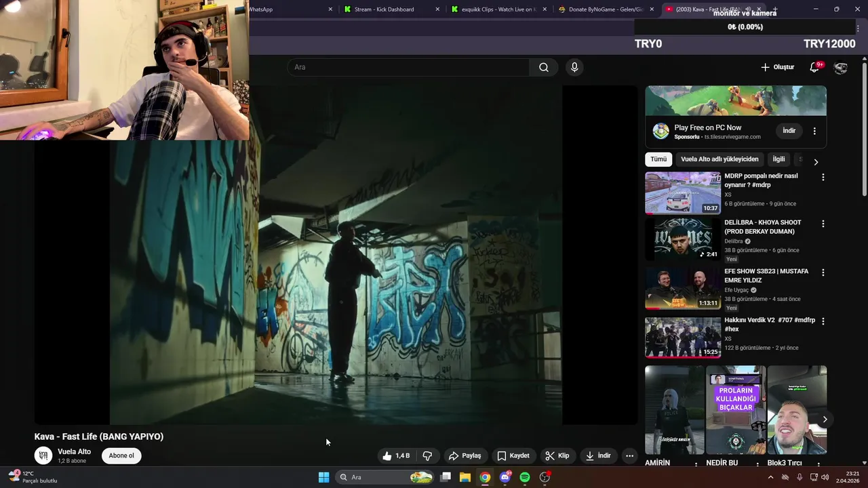Image resolution: width=868 pixels, height=488 pixels.
Task: Open options for DELILBRA - KHOYA SHOOT video
Action: coord(823,224)
